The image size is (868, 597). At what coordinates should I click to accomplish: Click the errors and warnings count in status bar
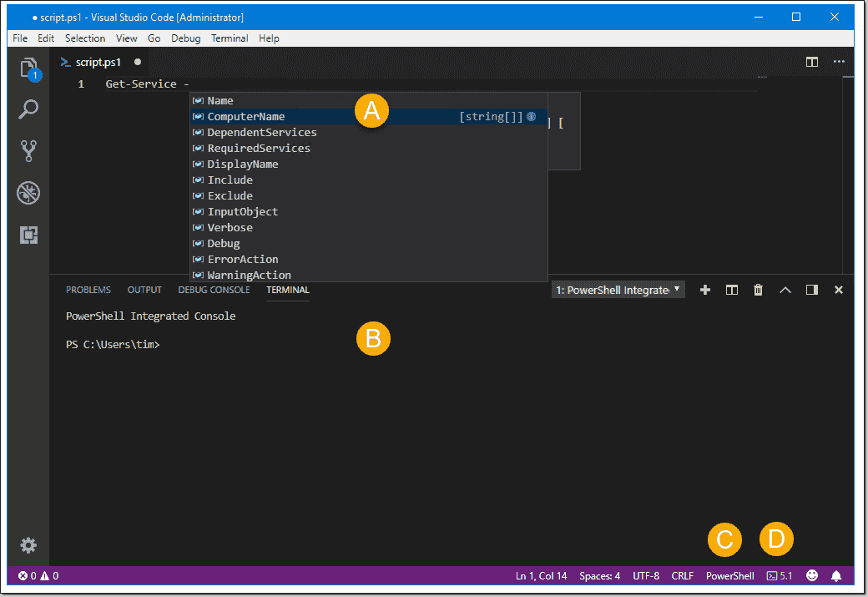coord(38,576)
